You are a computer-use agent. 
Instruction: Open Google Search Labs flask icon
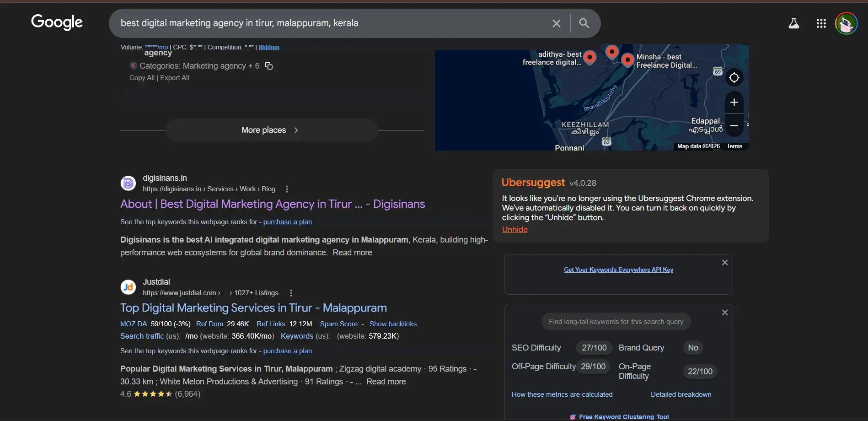click(x=793, y=23)
